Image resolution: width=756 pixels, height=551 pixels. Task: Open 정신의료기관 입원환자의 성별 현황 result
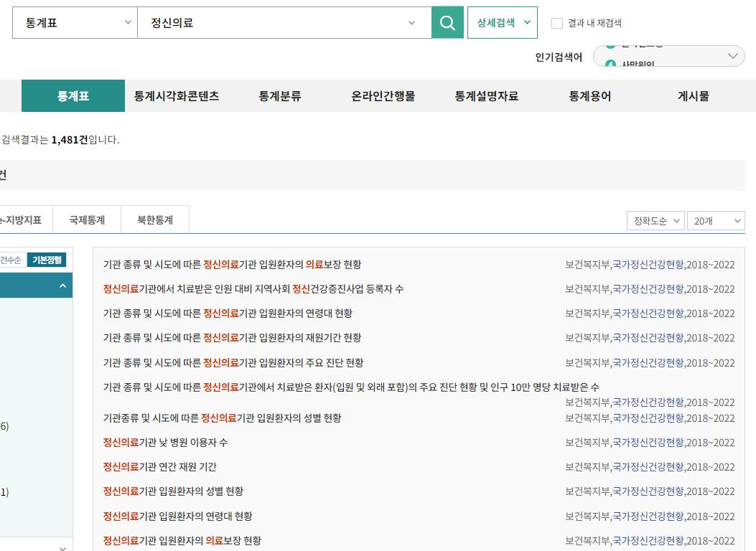[x=173, y=491]
